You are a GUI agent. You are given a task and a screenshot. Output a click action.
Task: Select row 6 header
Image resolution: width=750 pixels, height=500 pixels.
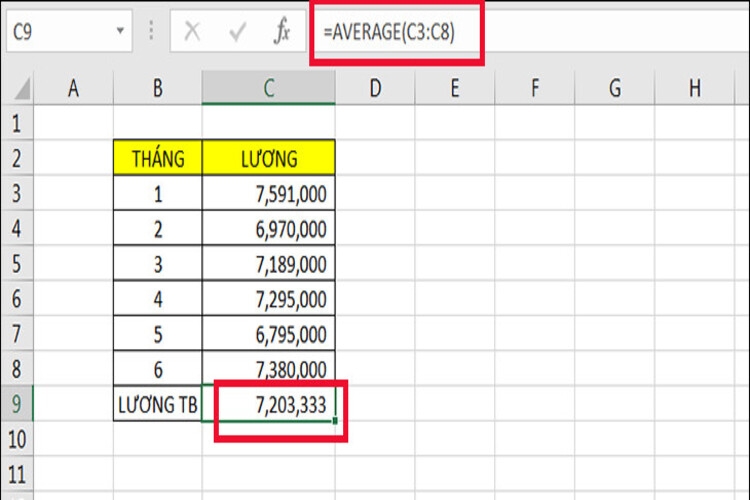coord(17,299)
